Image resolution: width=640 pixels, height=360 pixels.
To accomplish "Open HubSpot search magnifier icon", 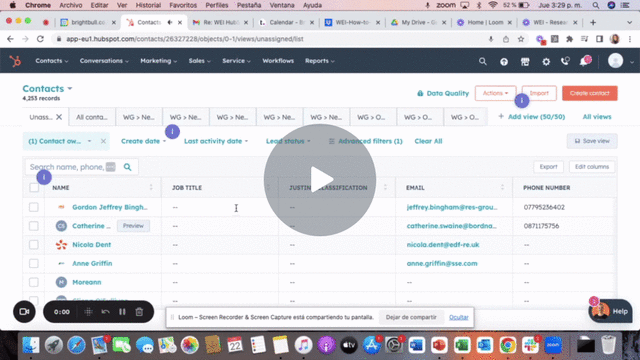I will click(482, 61).
